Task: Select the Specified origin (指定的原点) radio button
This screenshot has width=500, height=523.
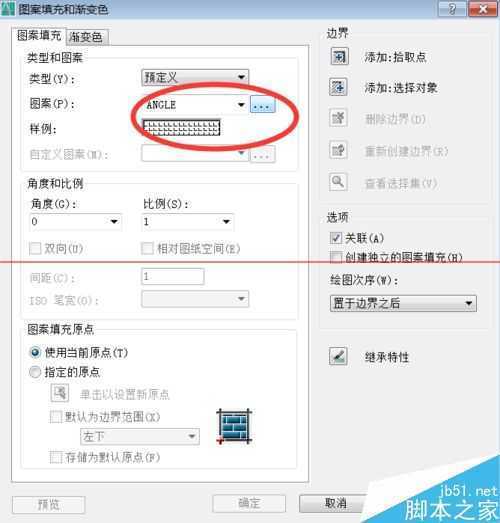Action: pos(35,372)
